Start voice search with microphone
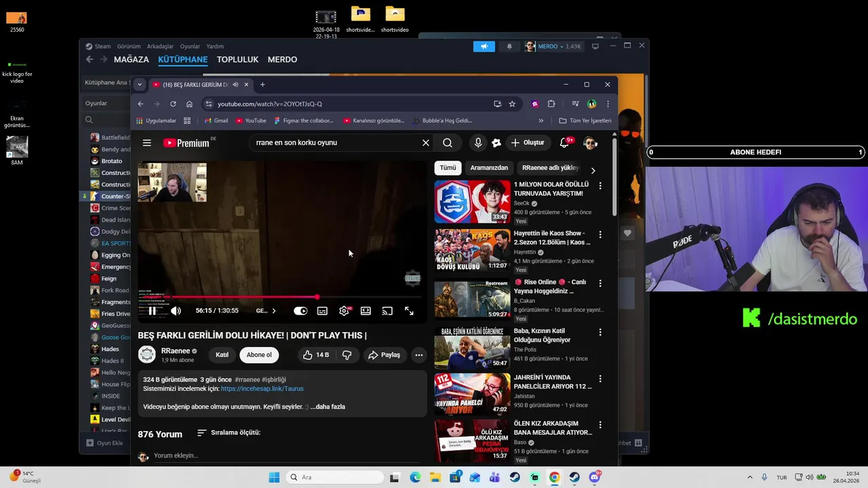The image size is (868, 488). (x=478, y=142)
